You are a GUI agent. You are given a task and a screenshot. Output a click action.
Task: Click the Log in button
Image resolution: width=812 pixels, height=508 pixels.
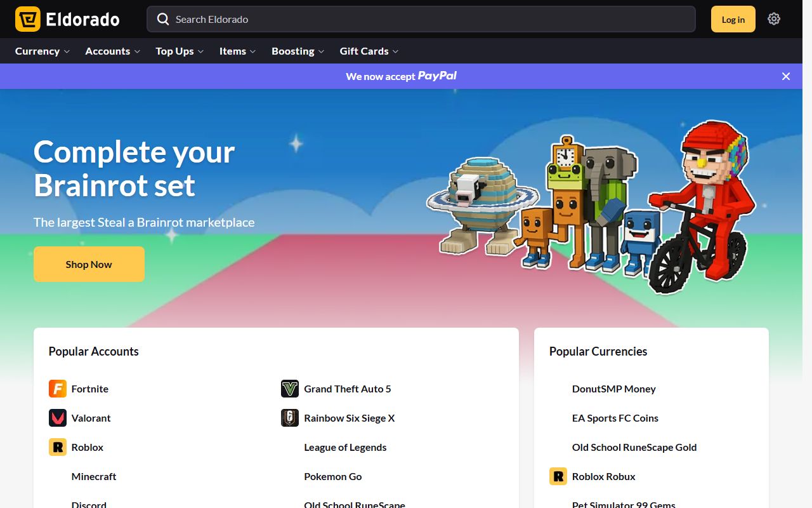(x=733, y=19)
